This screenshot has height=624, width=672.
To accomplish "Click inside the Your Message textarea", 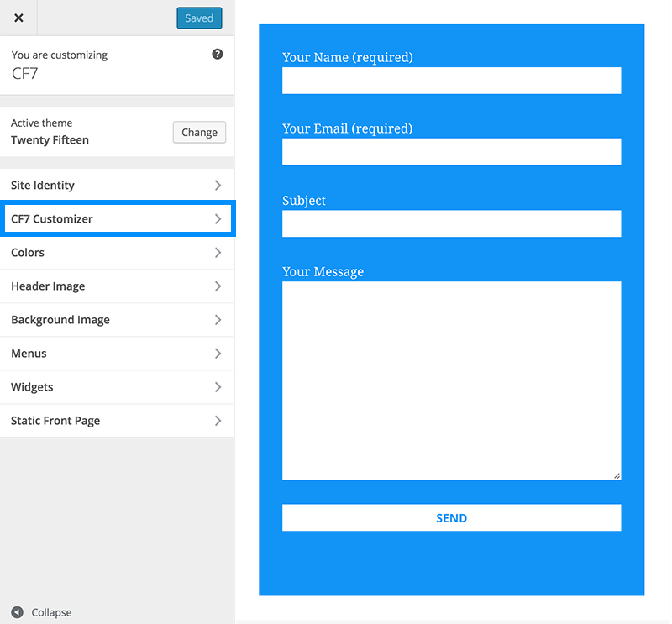I will [451, 380].
